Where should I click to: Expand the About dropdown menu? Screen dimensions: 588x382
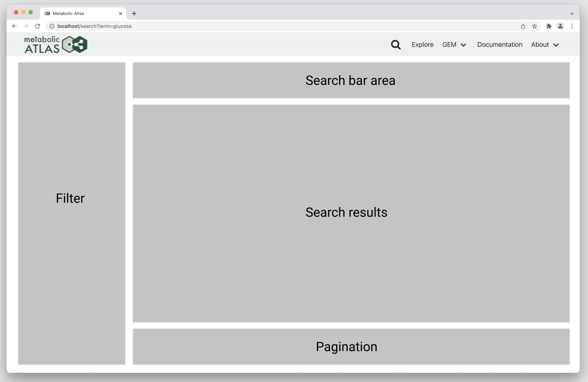(x=545, y=45)
